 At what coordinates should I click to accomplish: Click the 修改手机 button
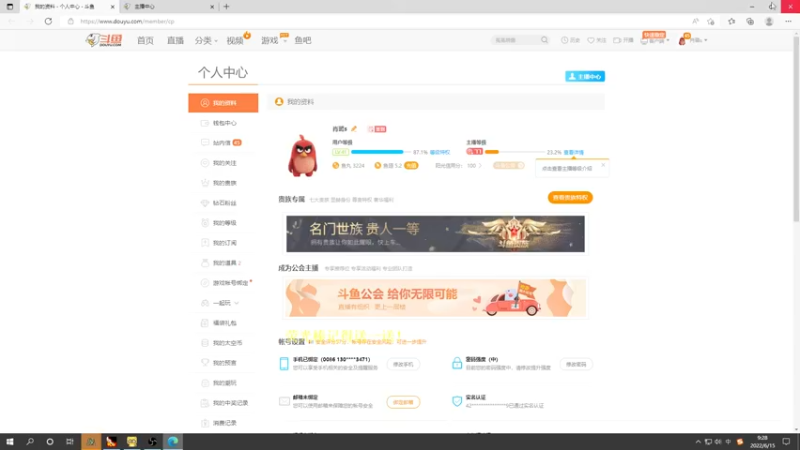[403, 364]
